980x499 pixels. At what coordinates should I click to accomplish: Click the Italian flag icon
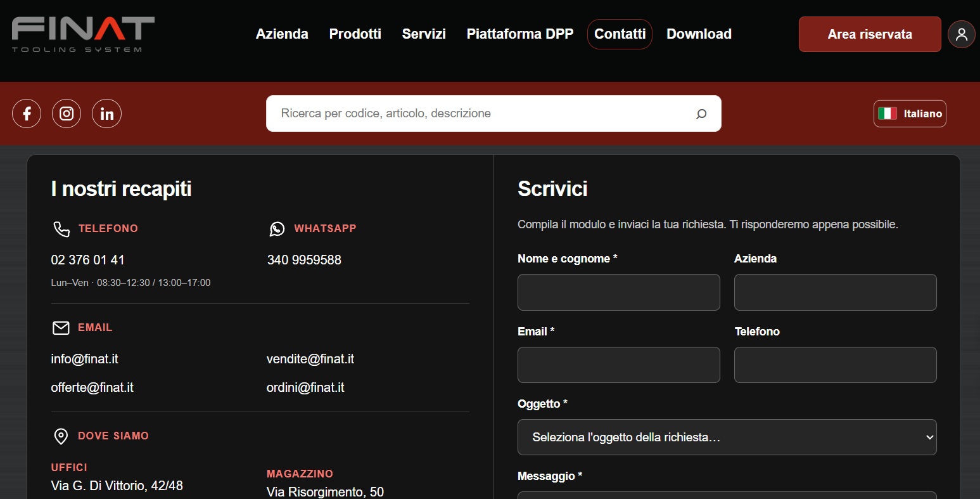(888, 113)
